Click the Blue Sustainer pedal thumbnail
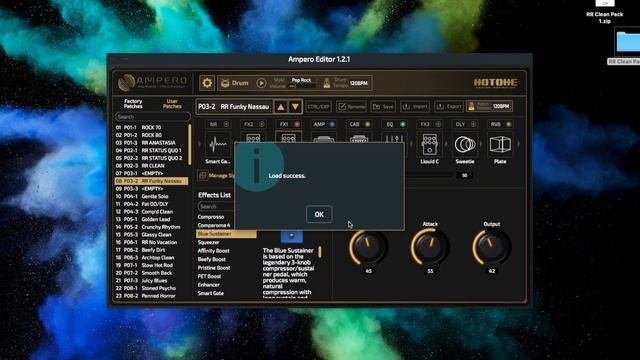Image resolution: width=640 pixels, height=360 pixels. (291, 236)
